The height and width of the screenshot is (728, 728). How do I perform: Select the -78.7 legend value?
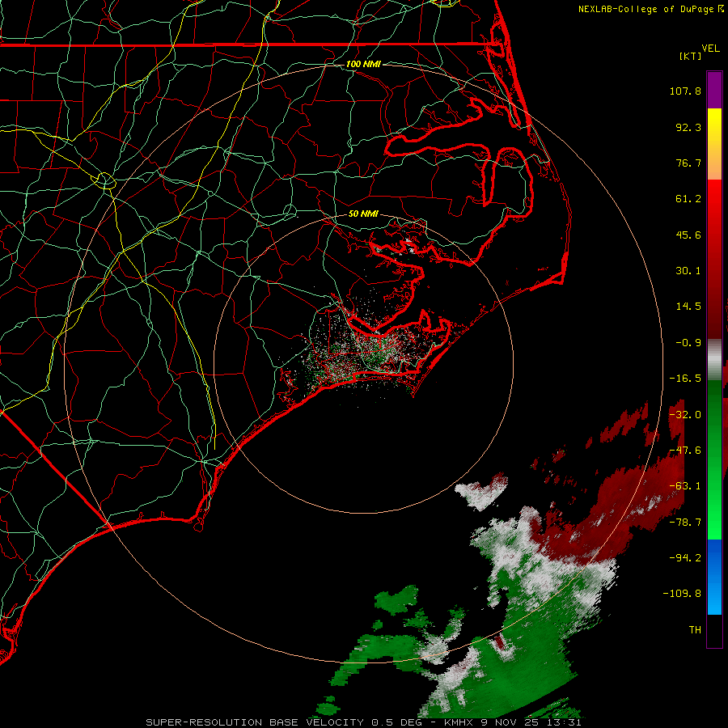685,523
